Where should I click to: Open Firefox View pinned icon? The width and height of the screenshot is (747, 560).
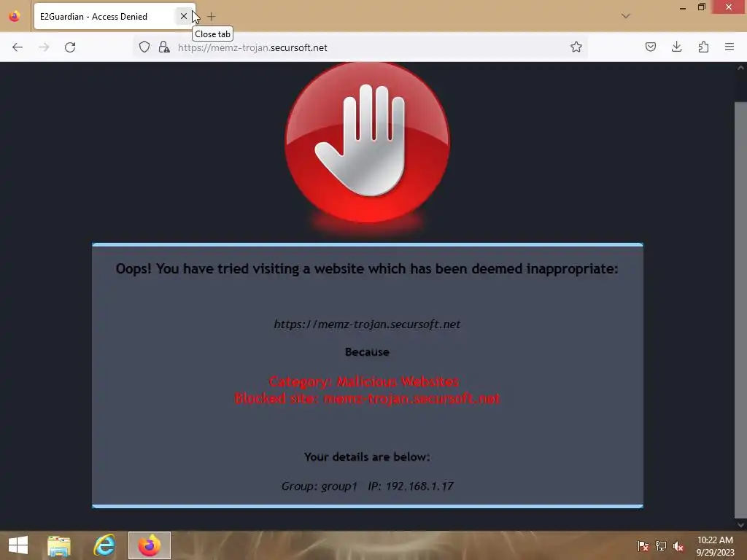point(15,16)
